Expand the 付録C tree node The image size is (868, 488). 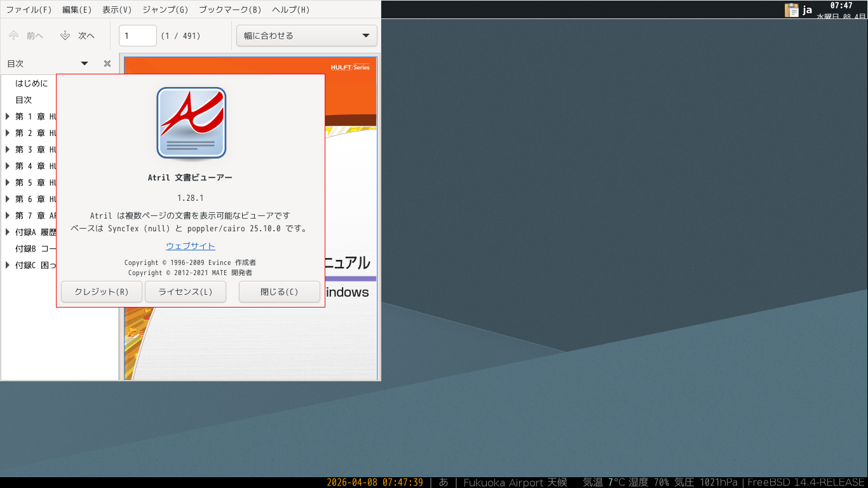[x=8, y=265]
